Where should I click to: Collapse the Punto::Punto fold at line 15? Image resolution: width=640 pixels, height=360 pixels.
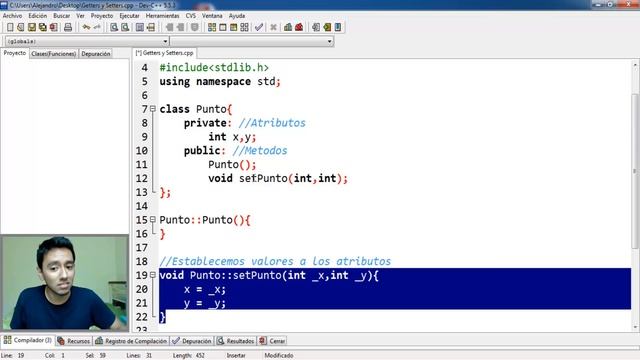[153, 219]
